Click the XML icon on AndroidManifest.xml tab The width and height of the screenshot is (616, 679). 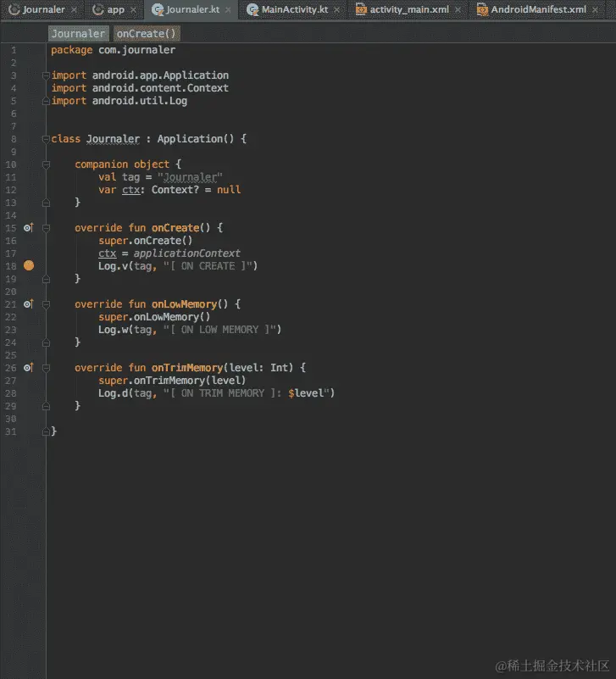tap(482, 9)
